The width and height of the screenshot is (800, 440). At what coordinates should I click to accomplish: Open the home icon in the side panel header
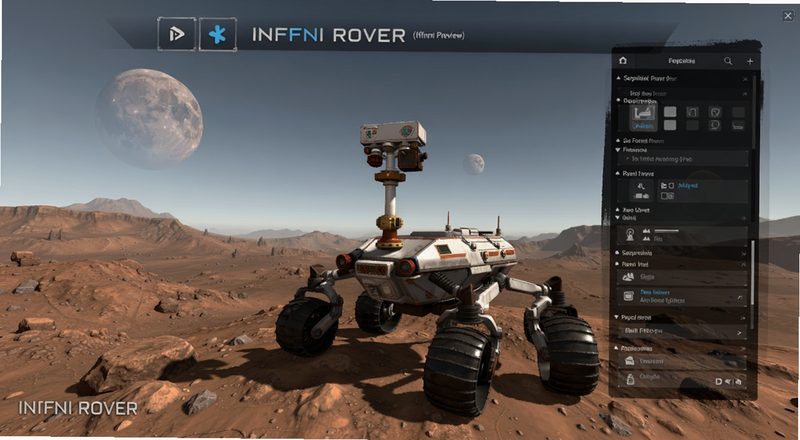(622, 61)
